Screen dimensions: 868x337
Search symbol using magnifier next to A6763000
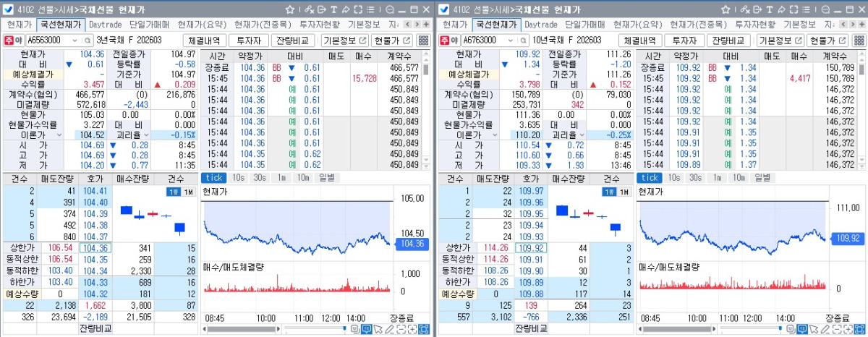point(525,40)
